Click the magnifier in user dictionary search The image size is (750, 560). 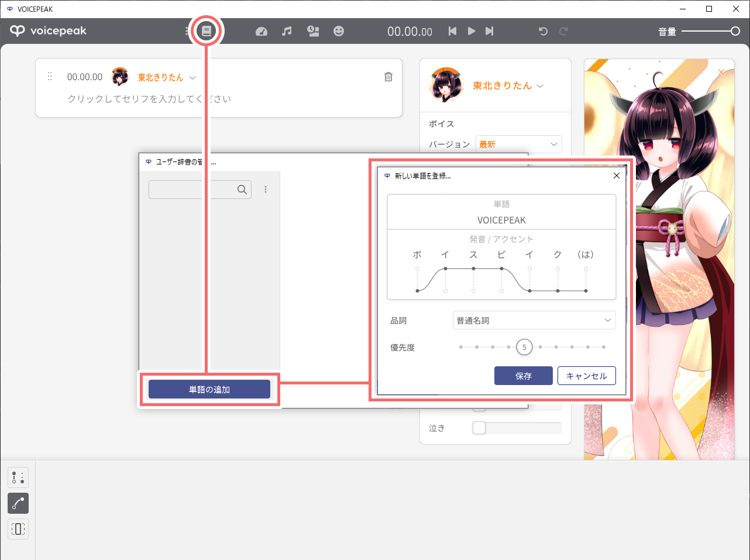[242, 190]
